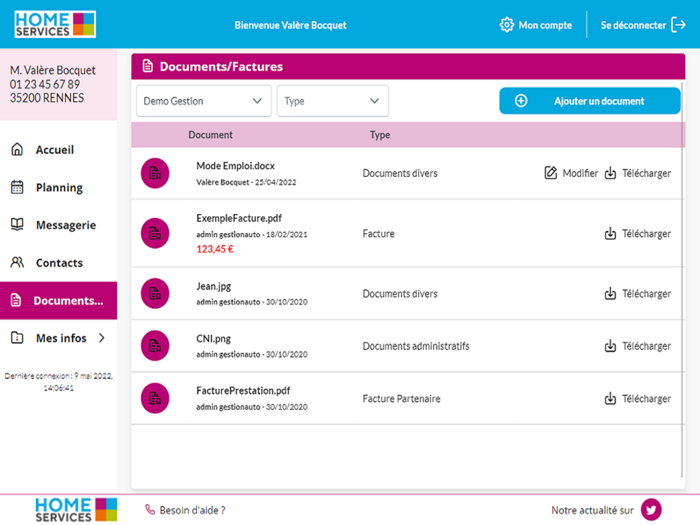Go to Accueil menu item
700x525 pixels.
coord(58,150)
